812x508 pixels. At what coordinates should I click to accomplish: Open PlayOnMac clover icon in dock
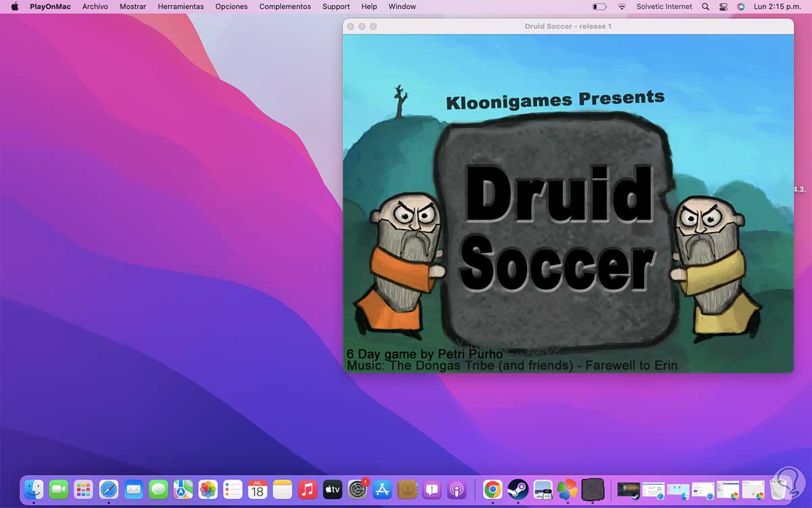567,489
